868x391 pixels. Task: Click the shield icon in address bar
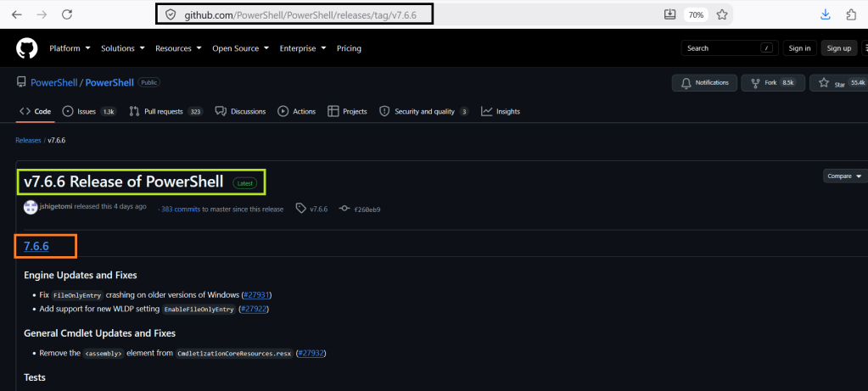(x=171, y=15)
